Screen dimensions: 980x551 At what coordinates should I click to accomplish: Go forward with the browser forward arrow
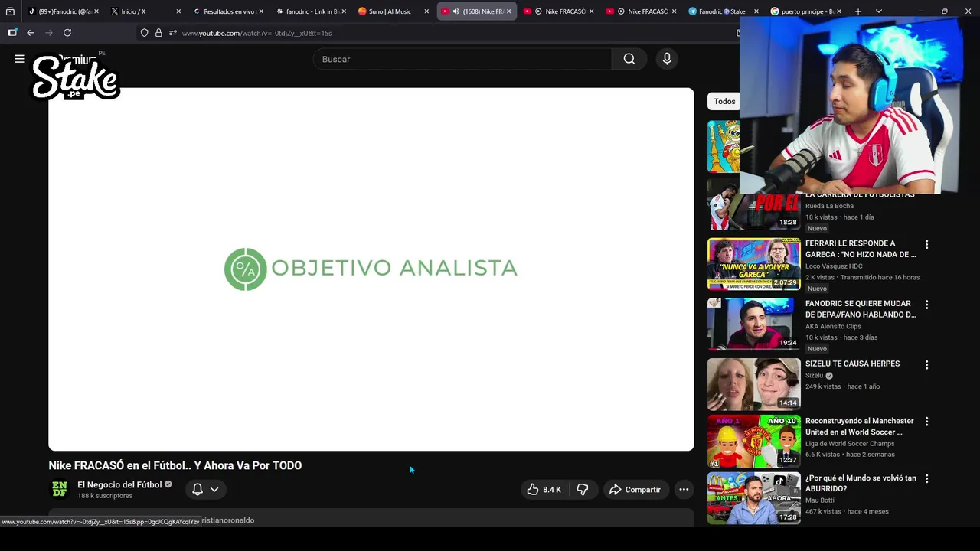(49, 33)
